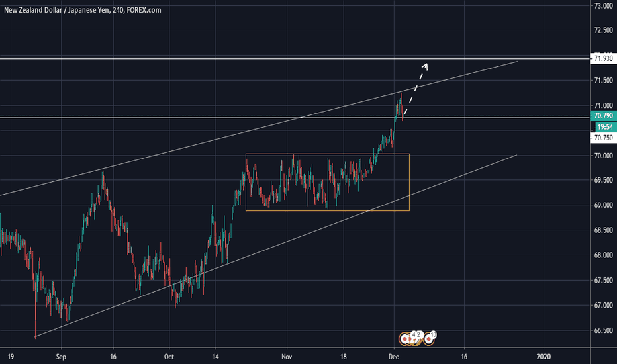Select the white dashed arrow's arrowhead

[x=427, y=65]
